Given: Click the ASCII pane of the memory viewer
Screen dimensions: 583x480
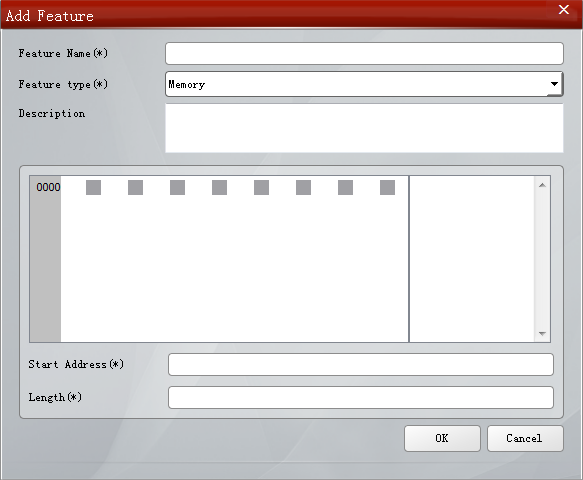Looking at the screenshot, I should click(471, 259).
